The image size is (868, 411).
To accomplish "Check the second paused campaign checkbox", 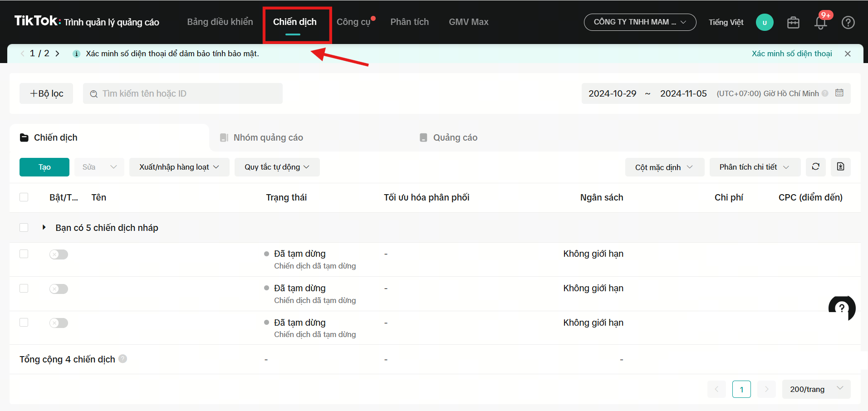I will click(x=24, y=289).
